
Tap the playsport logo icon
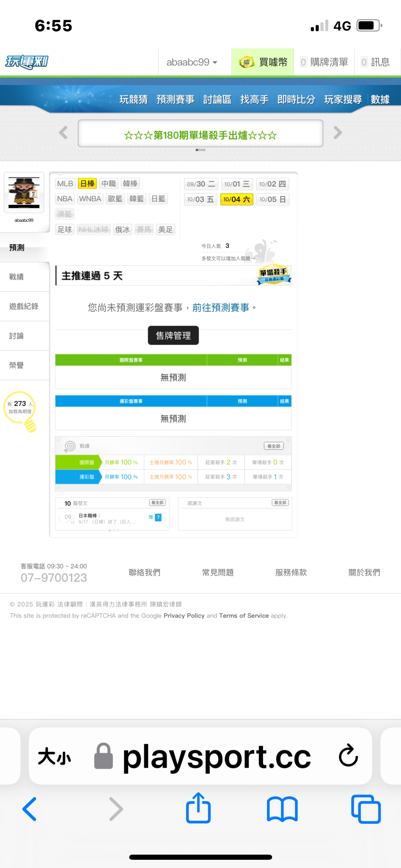[x=27, y=62]
